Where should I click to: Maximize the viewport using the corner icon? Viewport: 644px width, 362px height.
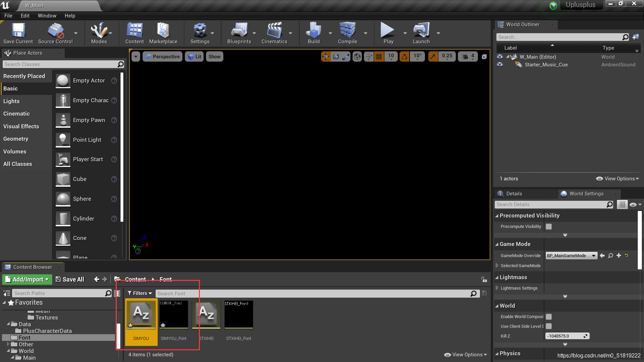[x=484, y=57]
